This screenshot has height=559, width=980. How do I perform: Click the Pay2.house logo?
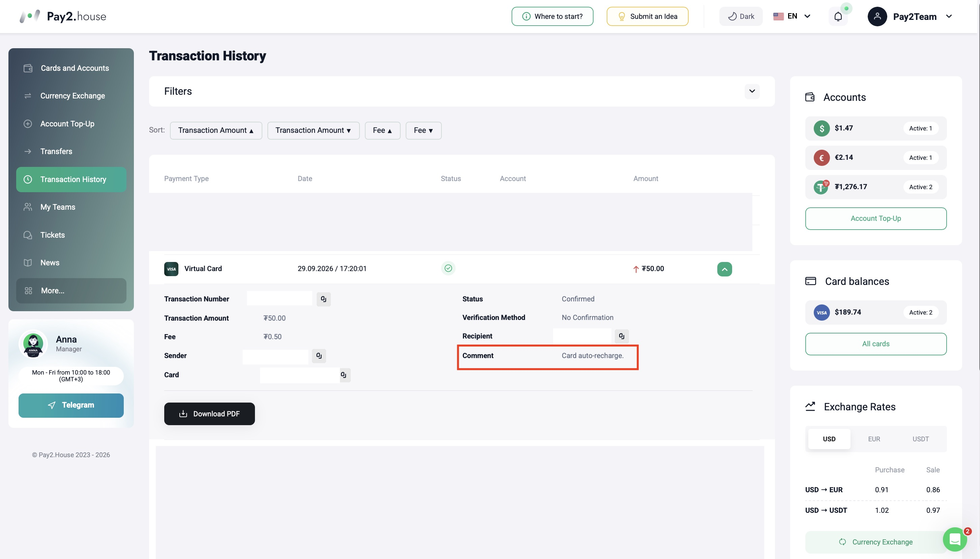coord(63,16)
